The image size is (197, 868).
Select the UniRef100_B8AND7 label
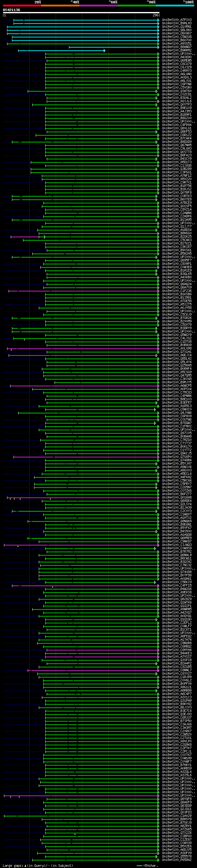(176, 47)
